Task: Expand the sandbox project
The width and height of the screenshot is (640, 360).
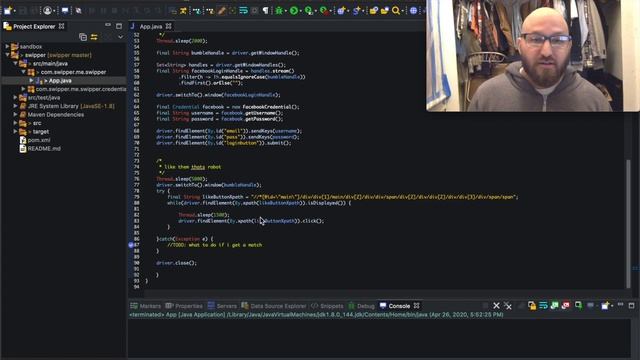Action: click(7, 47)
